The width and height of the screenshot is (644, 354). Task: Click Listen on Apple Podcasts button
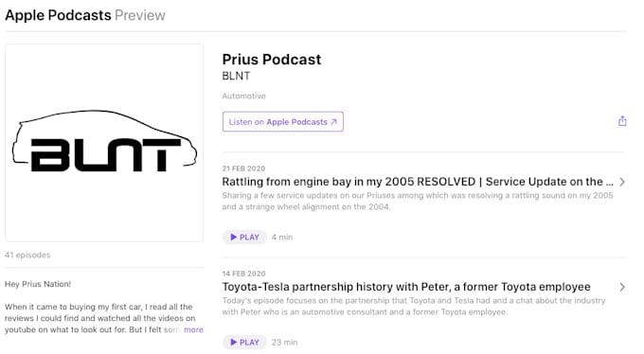click(283, 121)
